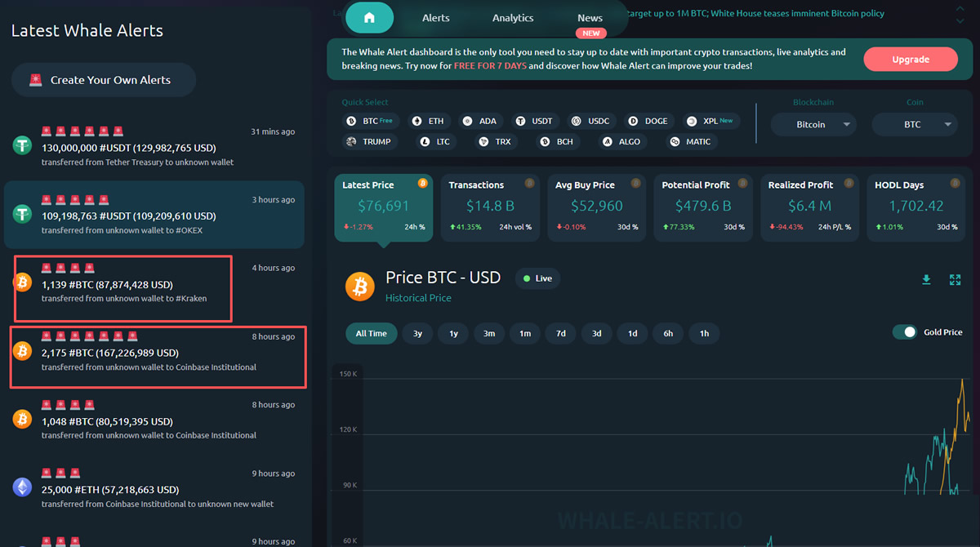This screenshot has height=547, width=980.
Task: Choose USDC in Quick Select
Action: (x=590, y=121)
